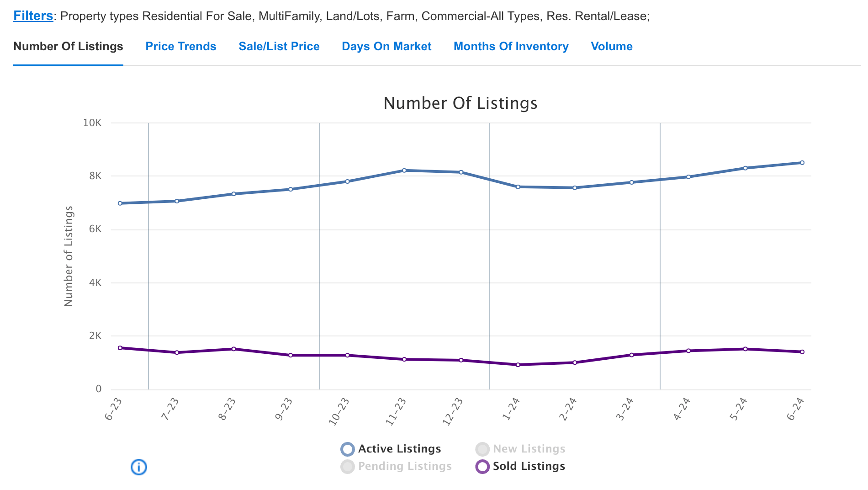
Task: Click the 1-24 x-axis label
Action: tap(511, 409)
